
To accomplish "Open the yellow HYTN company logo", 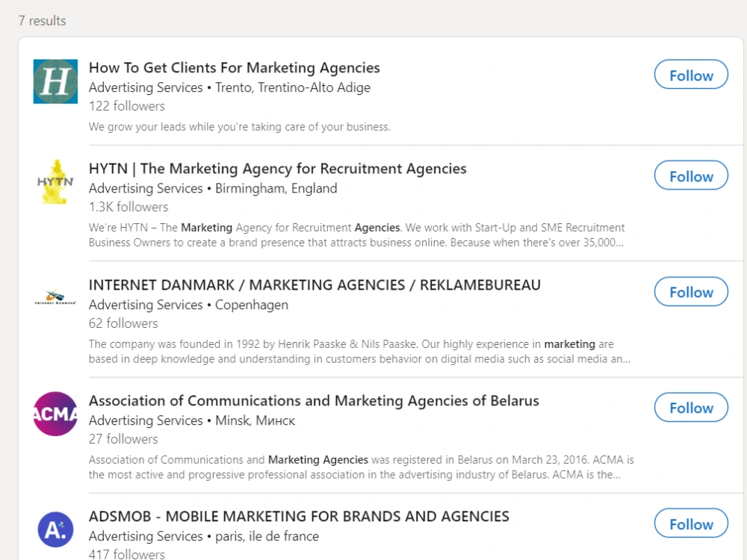I will 55,182.
